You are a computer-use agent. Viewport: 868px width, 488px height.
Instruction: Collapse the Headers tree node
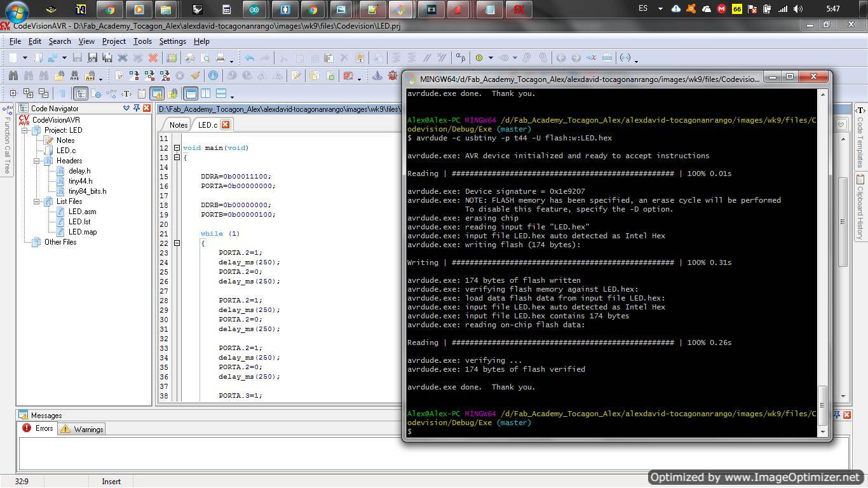[37, 161]
